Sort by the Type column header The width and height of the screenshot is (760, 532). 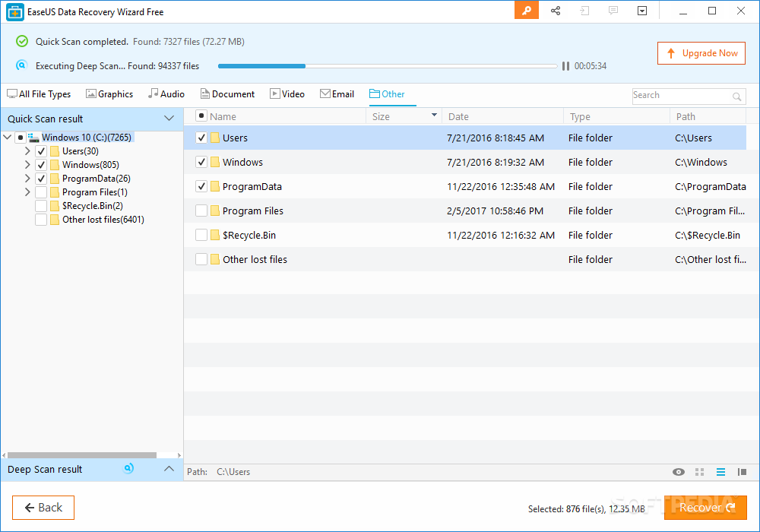click(616, 116)
